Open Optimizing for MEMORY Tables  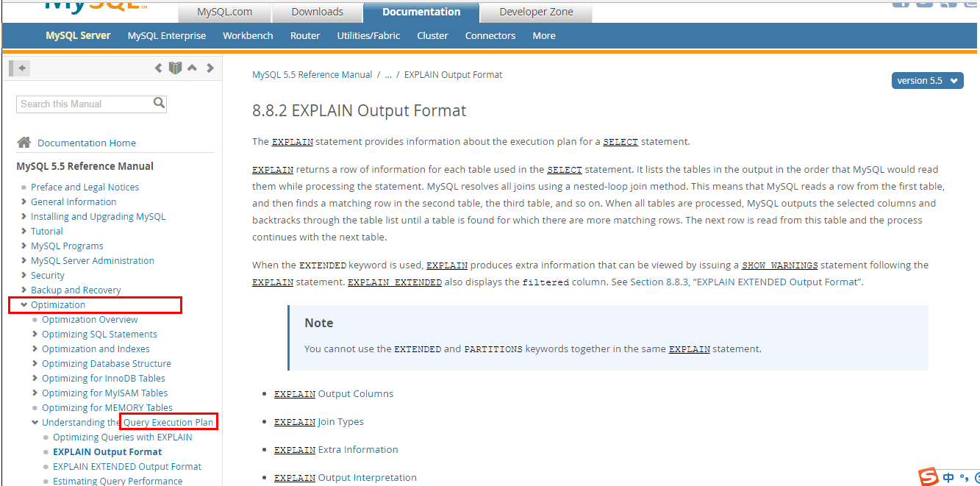click(x=107, y=407)
